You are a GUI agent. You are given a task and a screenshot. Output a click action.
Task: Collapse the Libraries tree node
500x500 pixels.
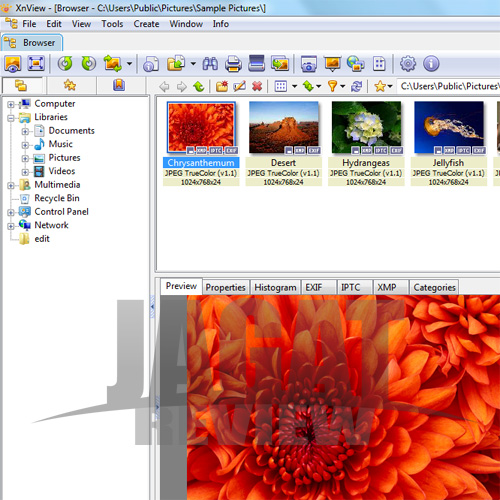point(11,118)
